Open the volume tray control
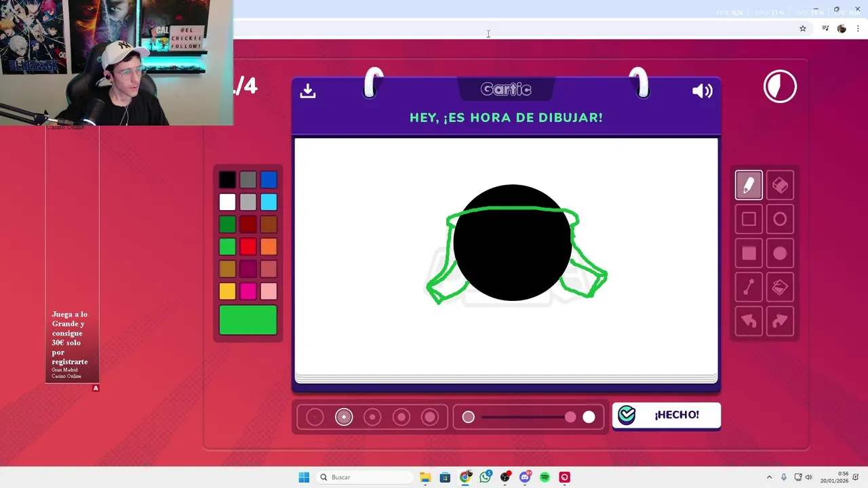 tap(808, 477)
